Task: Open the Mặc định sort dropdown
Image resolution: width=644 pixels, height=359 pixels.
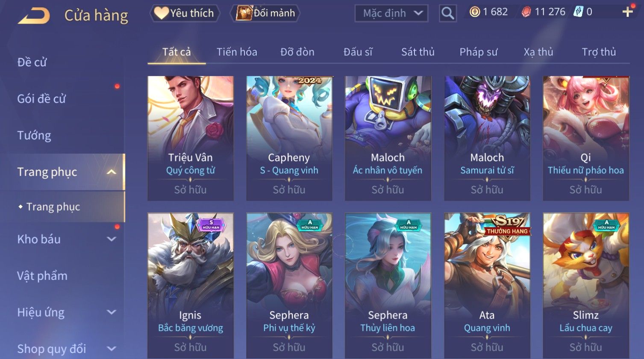Action: click(391, 13)
